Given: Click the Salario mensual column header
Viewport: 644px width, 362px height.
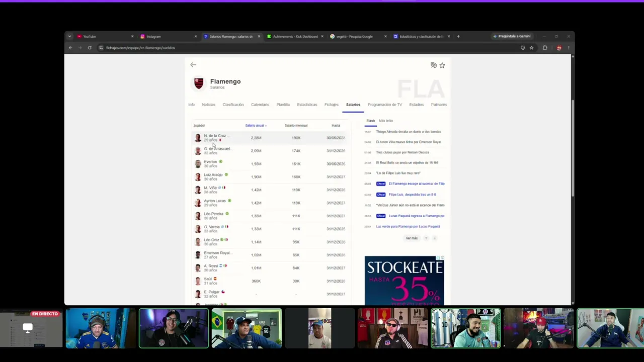Looking at the screenshot, I should tap(296, 126).
